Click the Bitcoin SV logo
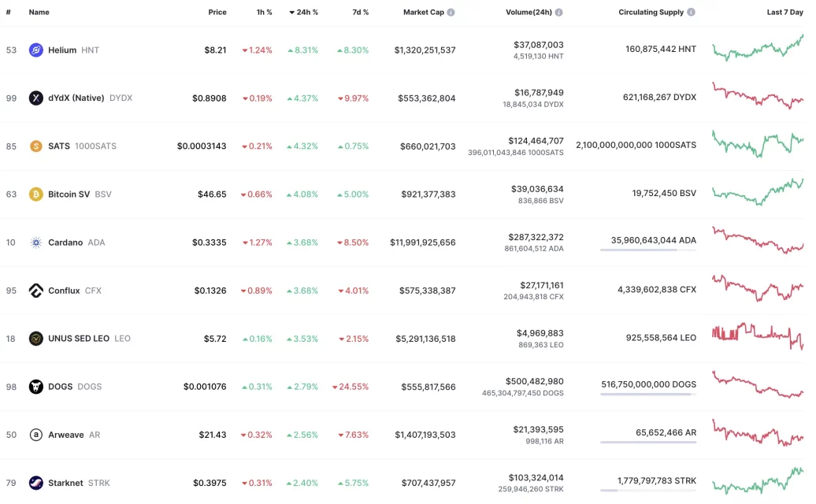 [x=35, y=194]
